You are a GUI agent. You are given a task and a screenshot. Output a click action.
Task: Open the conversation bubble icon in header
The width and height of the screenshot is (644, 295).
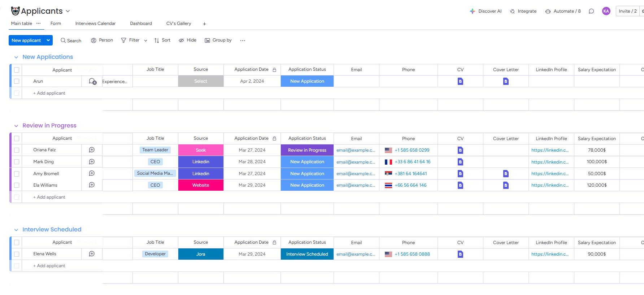(x=591, y=11)
